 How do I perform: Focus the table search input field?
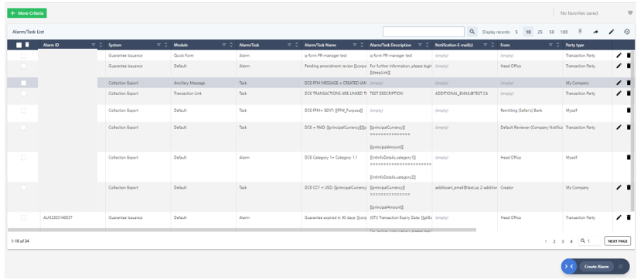click(424, 32)
